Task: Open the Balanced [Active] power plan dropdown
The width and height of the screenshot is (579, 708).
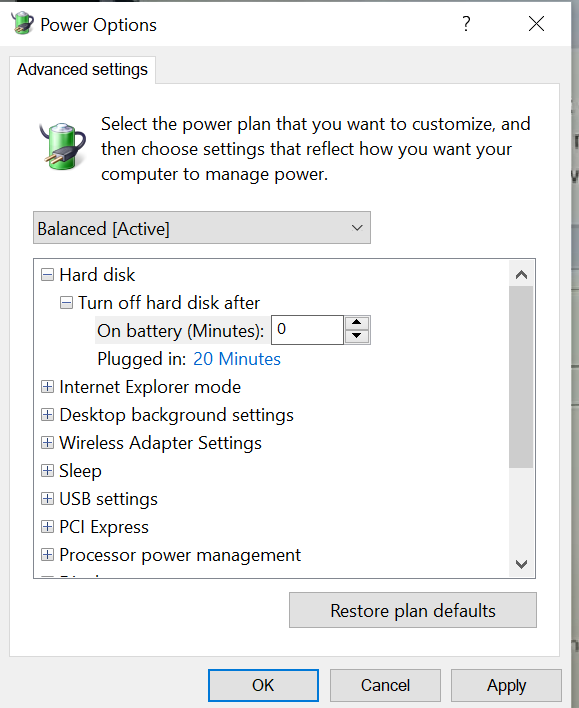Action: (202, 228)
